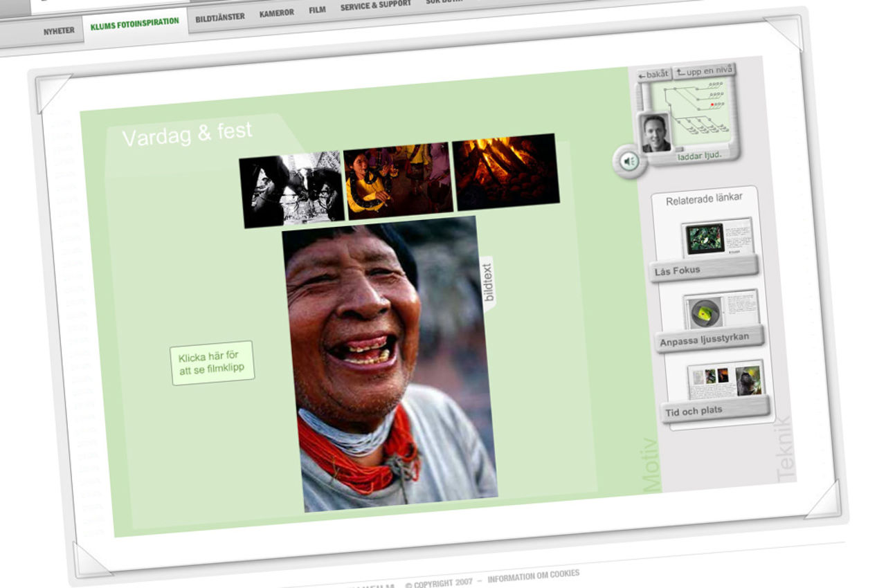
Task: Open the Nyheter tab
Action: [x=59, y=31]
